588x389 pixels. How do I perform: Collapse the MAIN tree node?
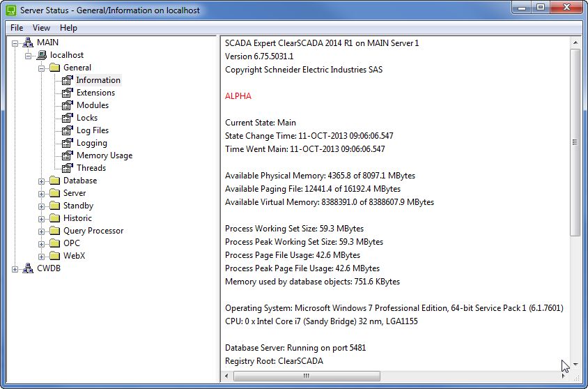[15, 43]
